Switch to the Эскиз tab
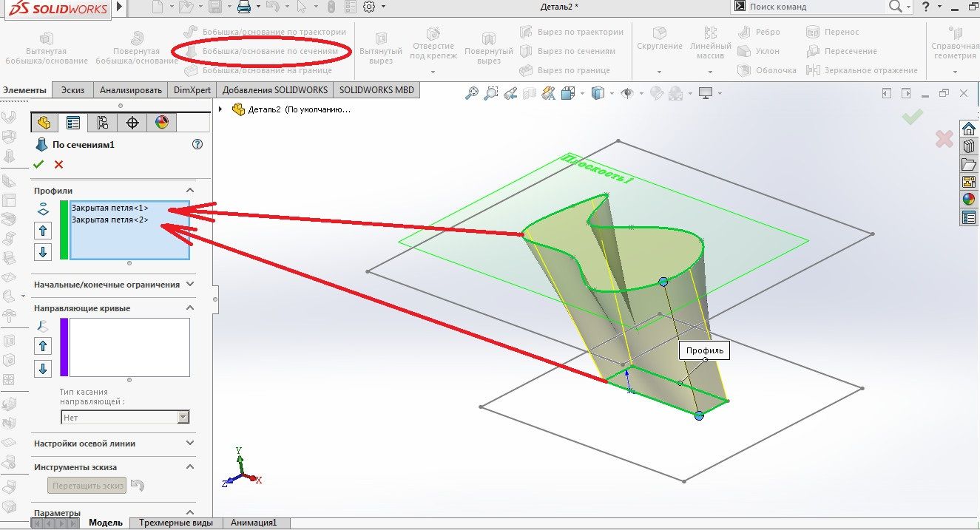Viewport: 980px width, 530px height. click(x=72, y=90)
